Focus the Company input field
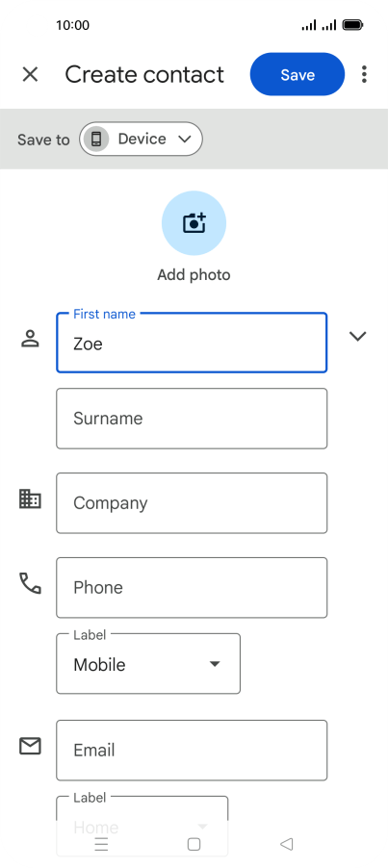388x868 pixels. (192, 503)
